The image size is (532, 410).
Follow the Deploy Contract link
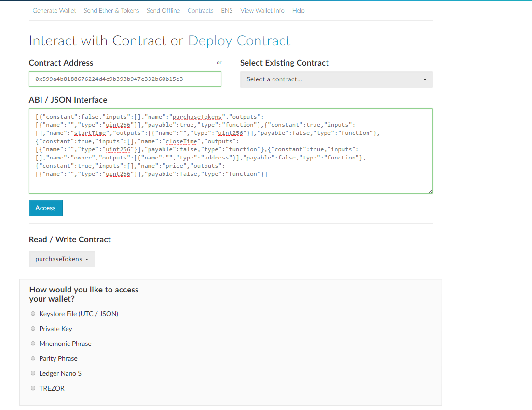[x=239, y=41]
